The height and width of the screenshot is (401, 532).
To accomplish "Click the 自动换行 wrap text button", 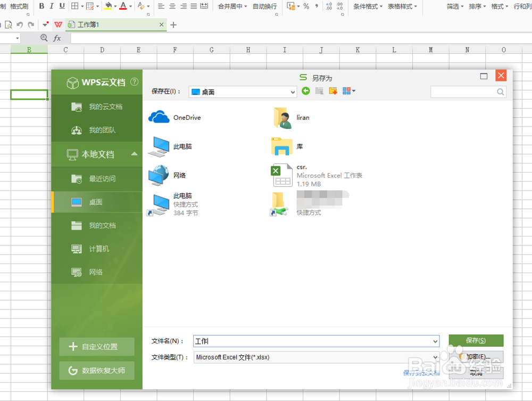I will coord(264,6).
